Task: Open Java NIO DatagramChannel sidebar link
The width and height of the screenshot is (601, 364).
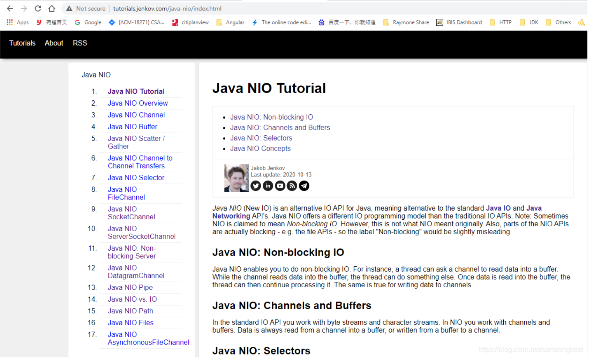Action: tap(136, 272)
